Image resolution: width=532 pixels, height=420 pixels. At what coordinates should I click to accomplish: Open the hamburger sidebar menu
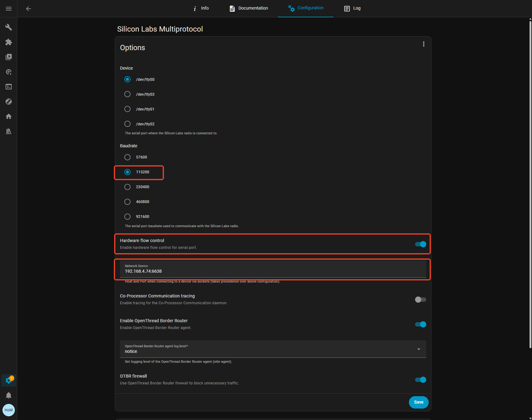pyautogui.click(x=9, y=9)
